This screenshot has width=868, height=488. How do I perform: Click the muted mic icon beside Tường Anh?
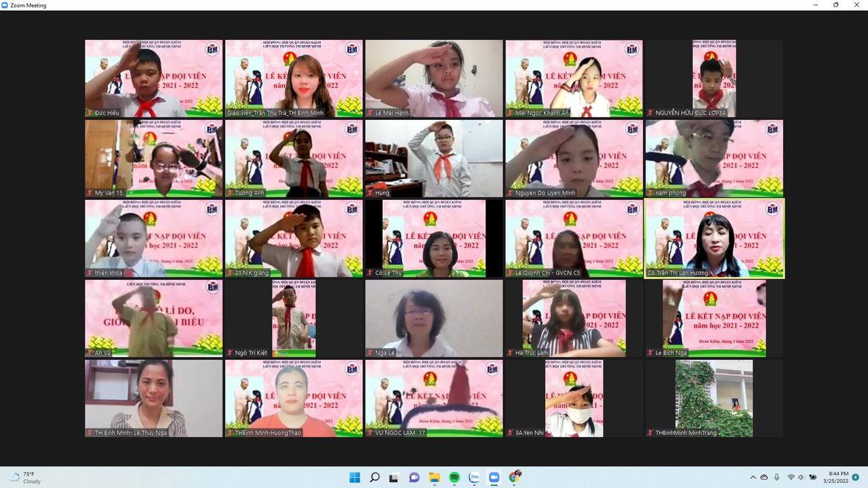click(230, 192)
